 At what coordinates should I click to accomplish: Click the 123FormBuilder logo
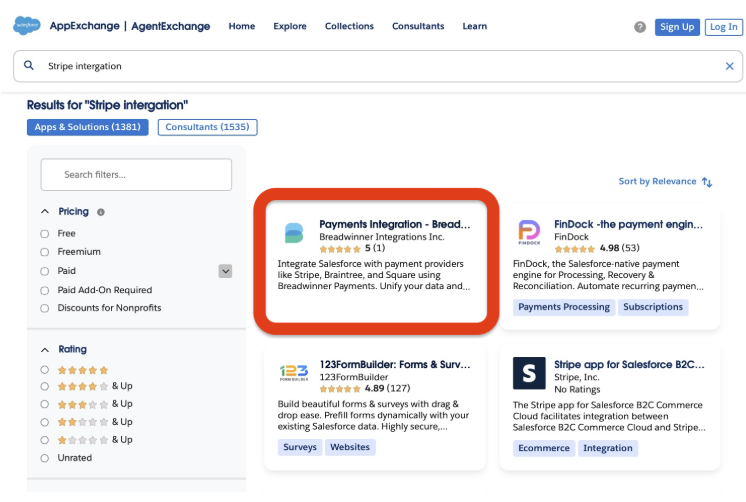294,373
